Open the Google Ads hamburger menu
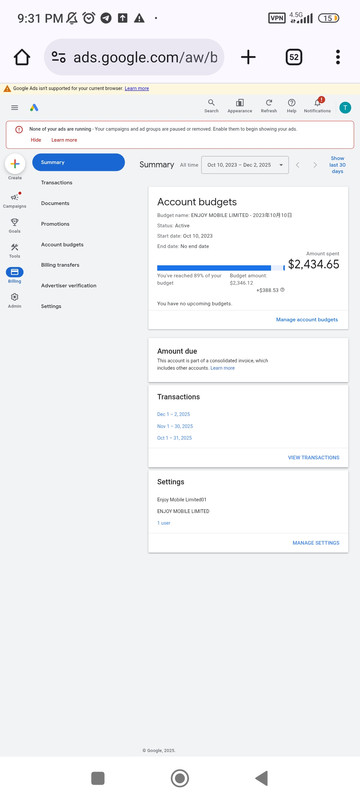Image resolution: width=360 pixels, height=800 pixels. click(15, 108)
